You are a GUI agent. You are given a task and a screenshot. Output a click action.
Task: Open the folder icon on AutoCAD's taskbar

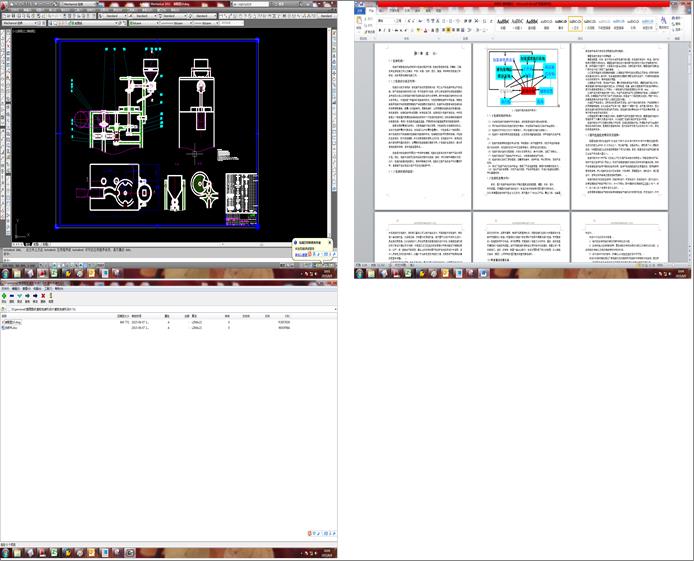click(x=17, y=273)
